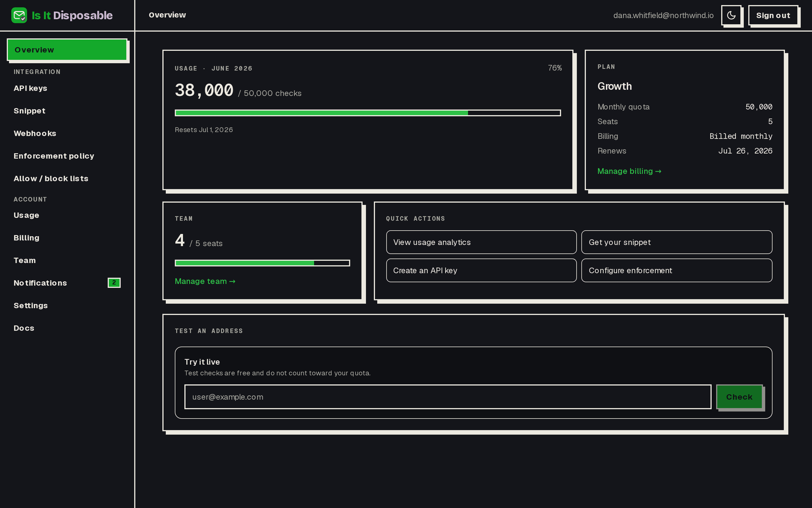Click the Try it live heading
Image resolution: width=812 pixels, height=508 pixels.
click(202, 362)
